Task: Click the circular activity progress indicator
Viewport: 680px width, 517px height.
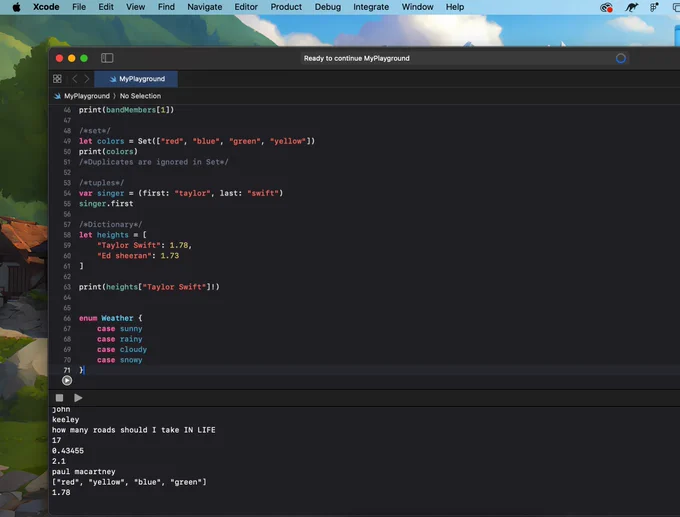Action: [x=621, y=58]
